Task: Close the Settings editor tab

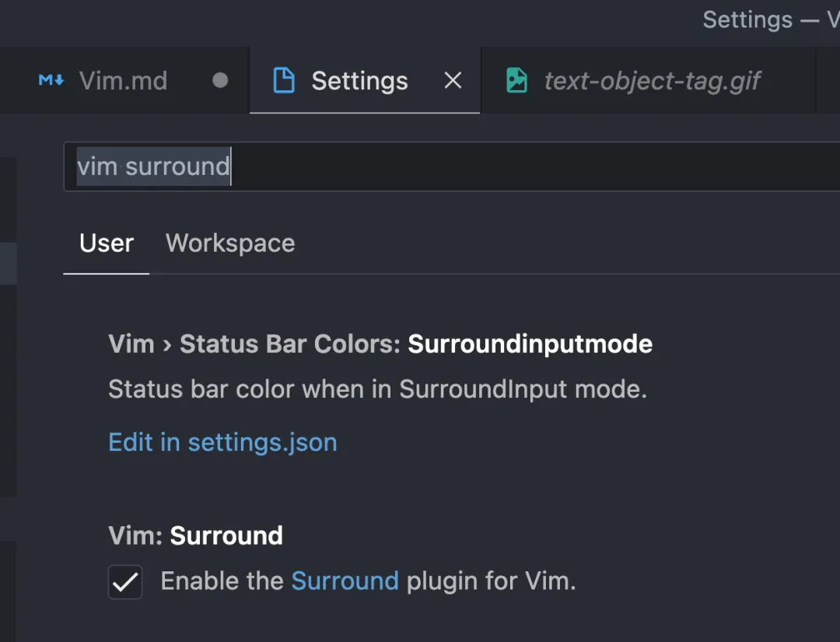Action: coord(453,81)
